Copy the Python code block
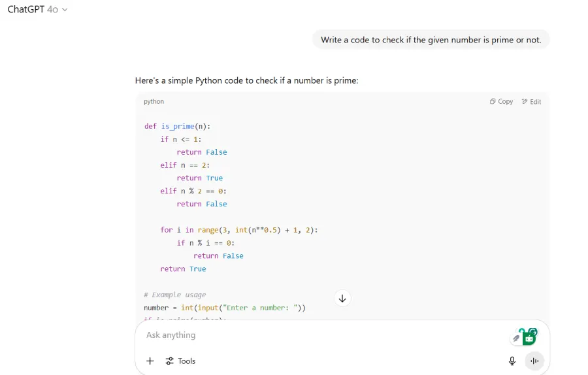 click(x=501, y=102)
